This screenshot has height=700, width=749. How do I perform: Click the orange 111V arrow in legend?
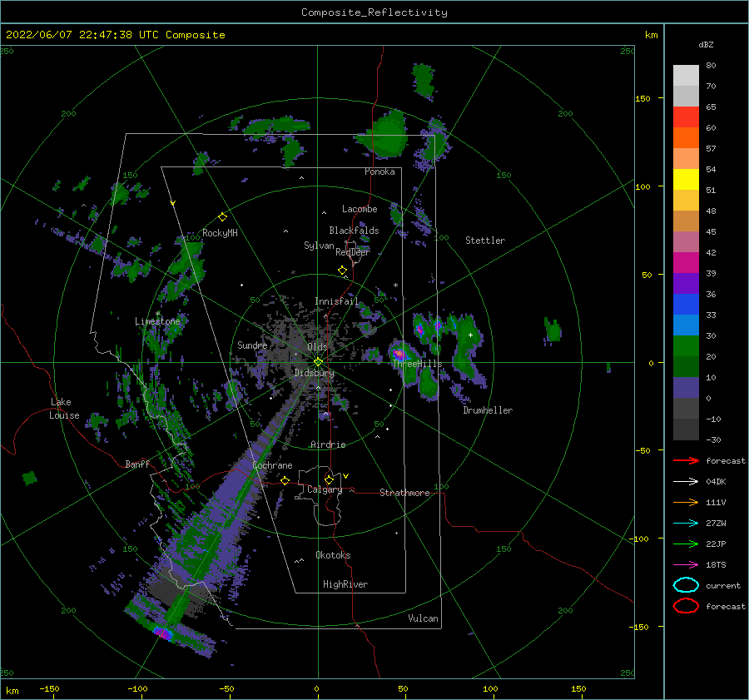tap(686, 502)
